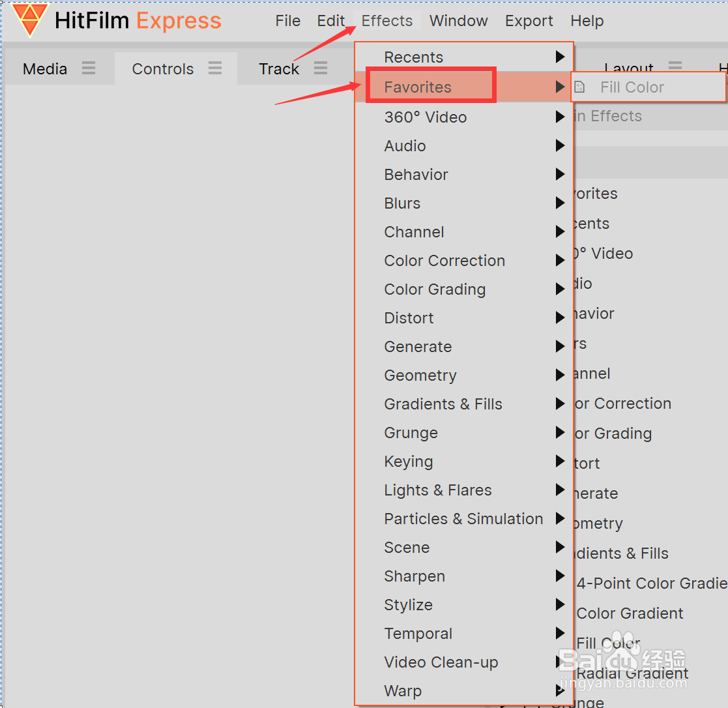Click the HitFilm Express logo icon
This screenshot has width=728, height=708.
click(x=29, y=20)
